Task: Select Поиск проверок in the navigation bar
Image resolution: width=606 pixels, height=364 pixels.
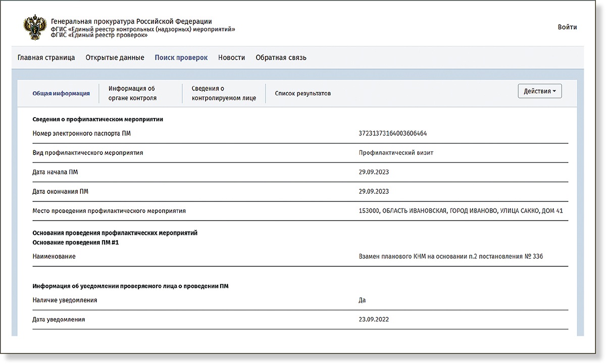Action: [x=181, y=58]
